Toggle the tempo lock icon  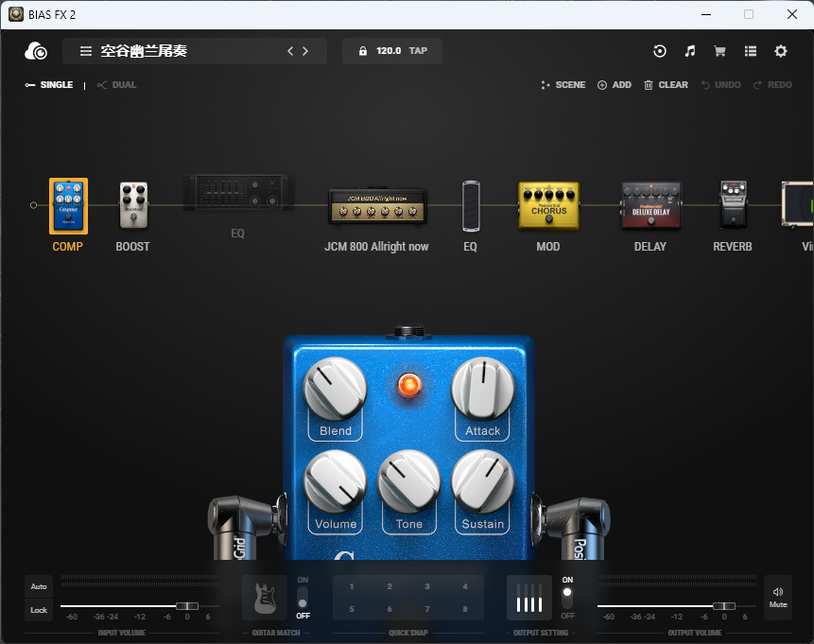point(363,51)
